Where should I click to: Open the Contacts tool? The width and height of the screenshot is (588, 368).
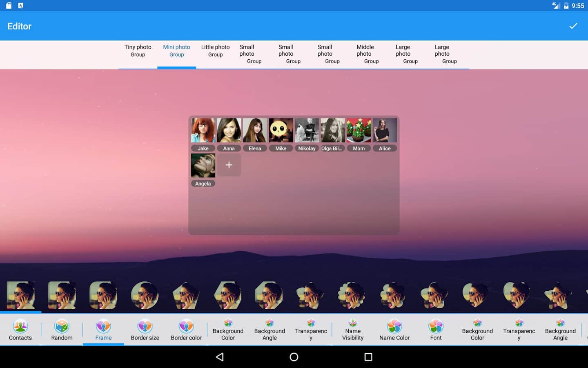tap(20, 330)
